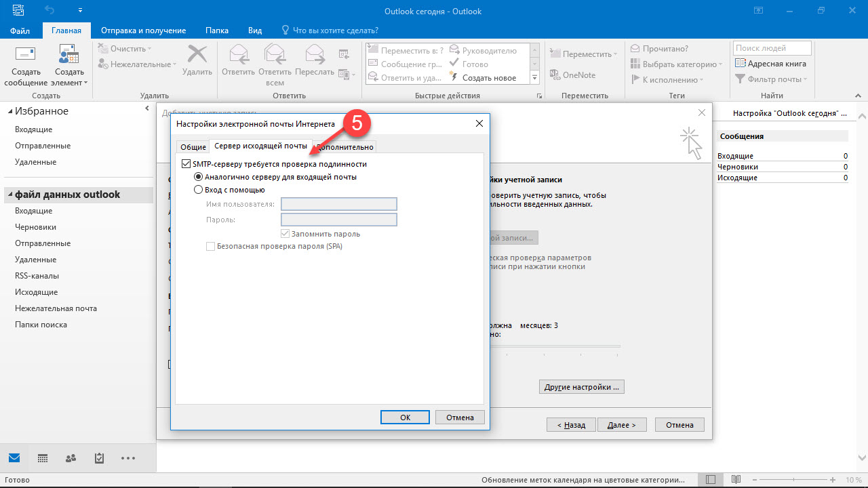Close the Internet email settings dialog
Screen dimensions: 868x488
[x=479, y=123]
